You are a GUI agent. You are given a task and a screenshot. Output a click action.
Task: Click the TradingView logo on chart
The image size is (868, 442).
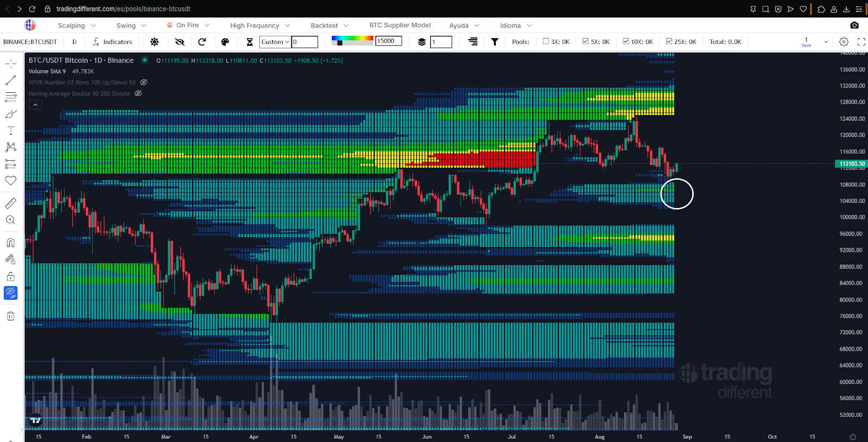tap(36, 420)
